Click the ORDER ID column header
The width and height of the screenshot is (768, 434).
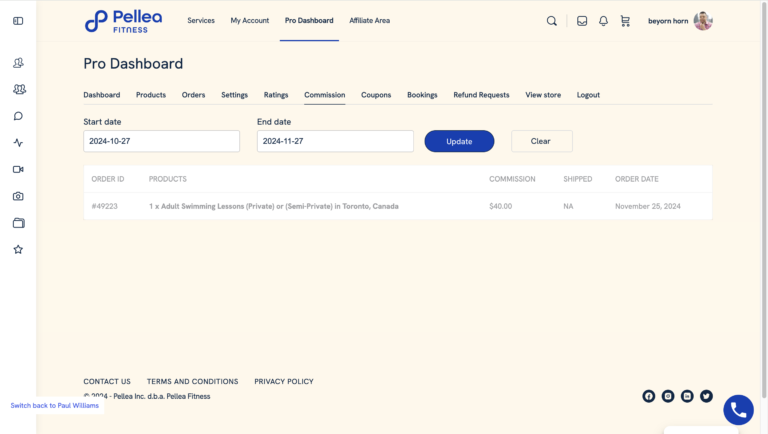coord(108,179)
